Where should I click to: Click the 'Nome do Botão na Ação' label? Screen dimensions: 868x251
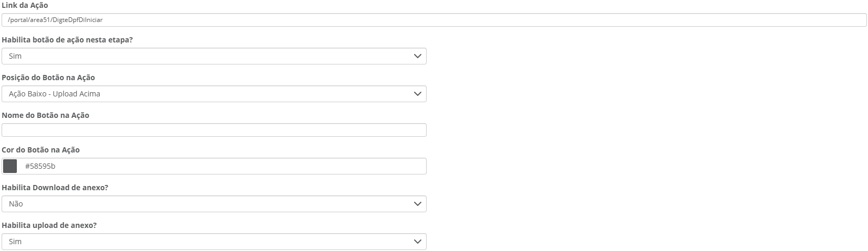point(46,115)
